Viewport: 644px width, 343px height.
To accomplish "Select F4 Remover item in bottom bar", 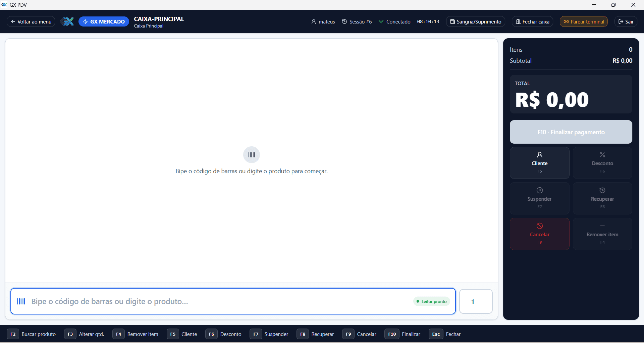I will click(136, 334).
